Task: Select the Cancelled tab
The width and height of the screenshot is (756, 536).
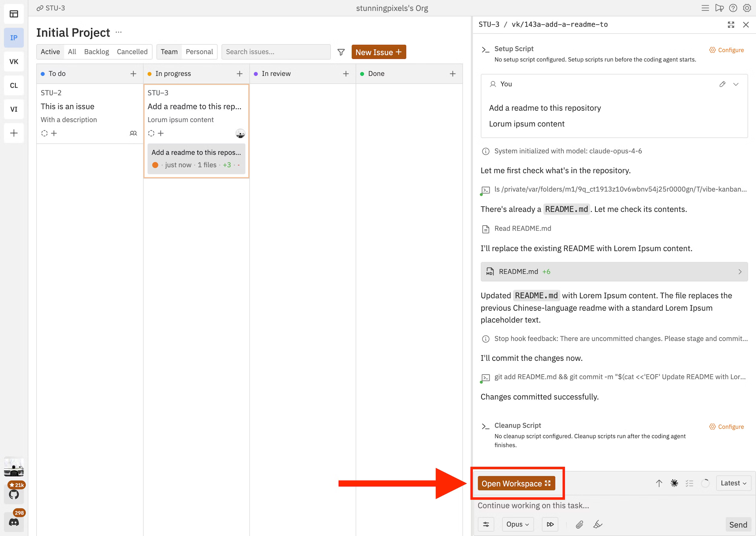Action: click(132, 52)
